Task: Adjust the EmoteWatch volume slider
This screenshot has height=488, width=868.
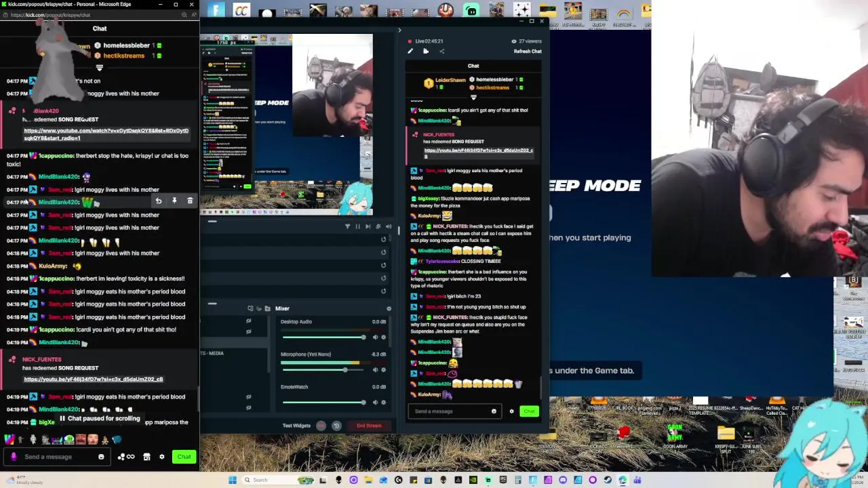Action: tap(324, 403)
